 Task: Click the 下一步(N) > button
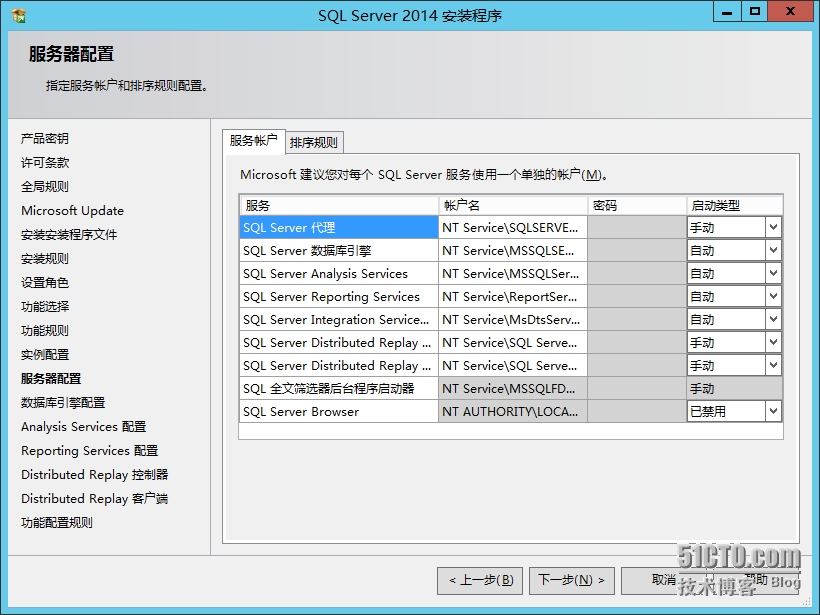click(x=572, y=580)
